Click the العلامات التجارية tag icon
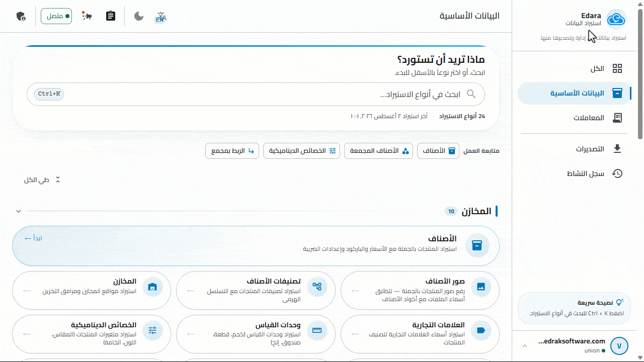Screen dimensions: 644x362 pos(481,330)
